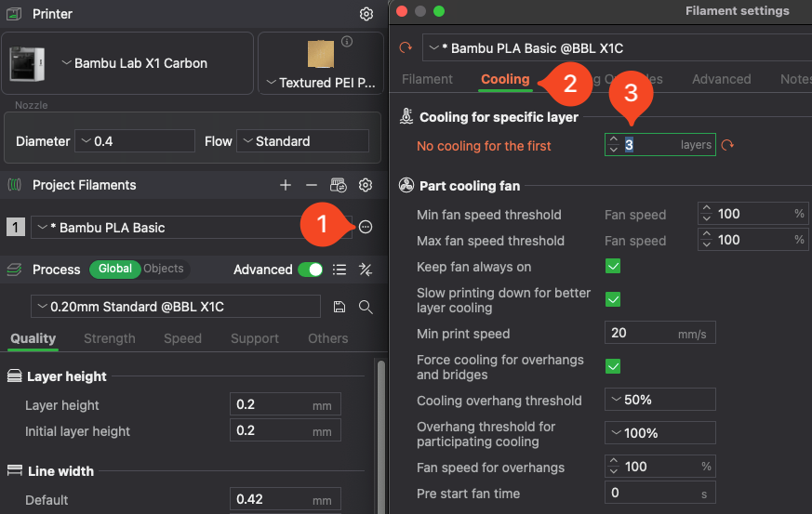Click the add filament plus icon

(286, 185)
